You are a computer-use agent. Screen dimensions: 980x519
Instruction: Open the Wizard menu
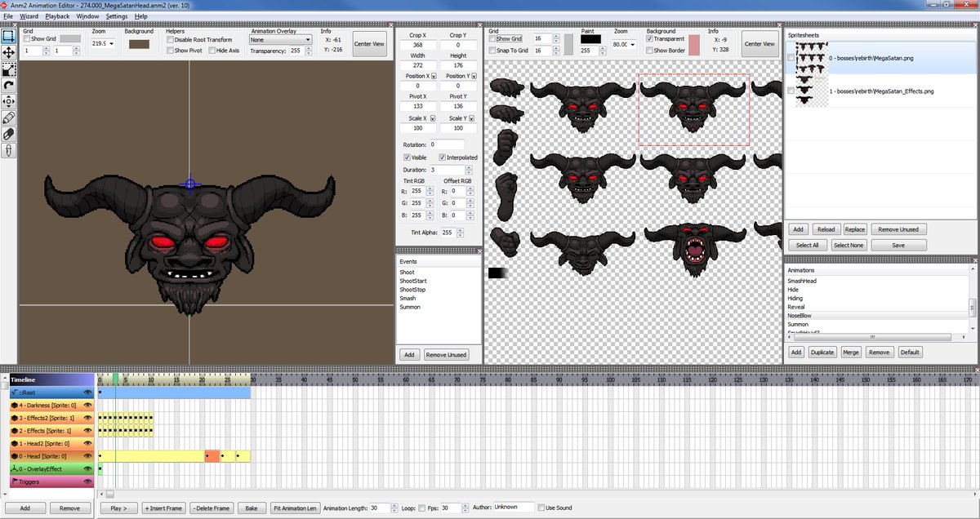[x=29, y=16]
